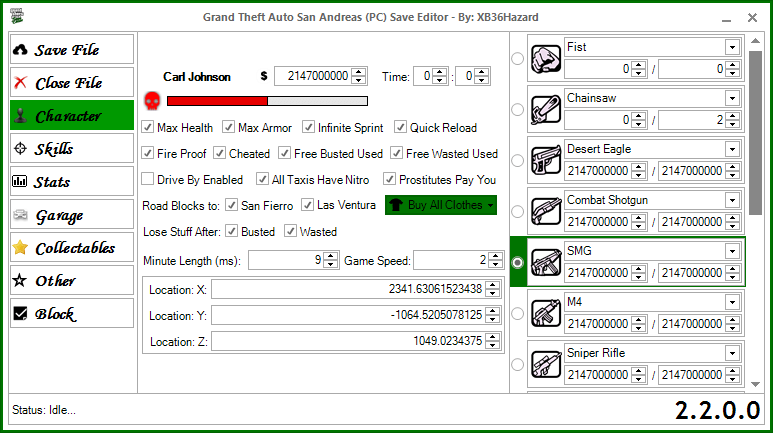773x433 pixels.
Task: Click the bar chart icon beside Stats
Action: tap(20, 181)
